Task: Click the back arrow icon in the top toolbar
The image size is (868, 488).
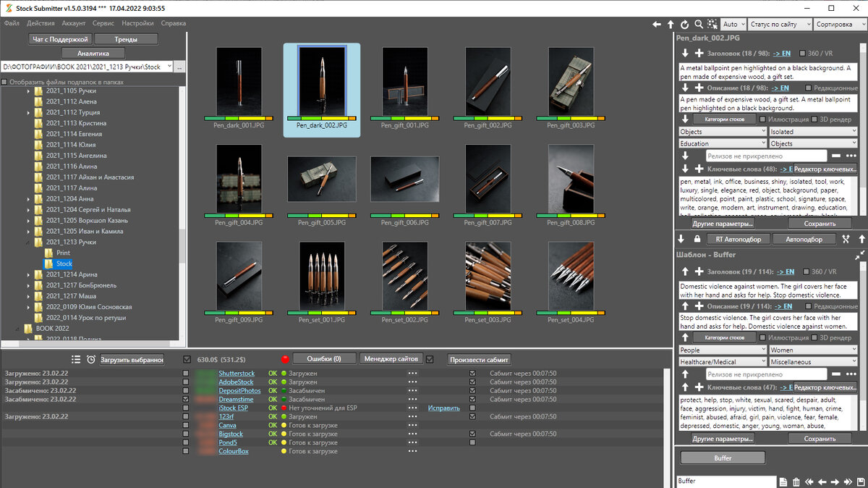Action: point(657,25)
